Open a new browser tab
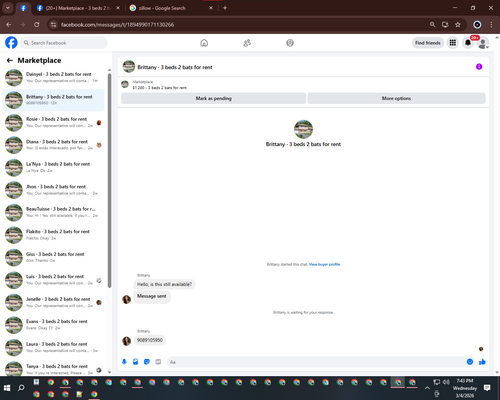 click(x=225, y=8)
